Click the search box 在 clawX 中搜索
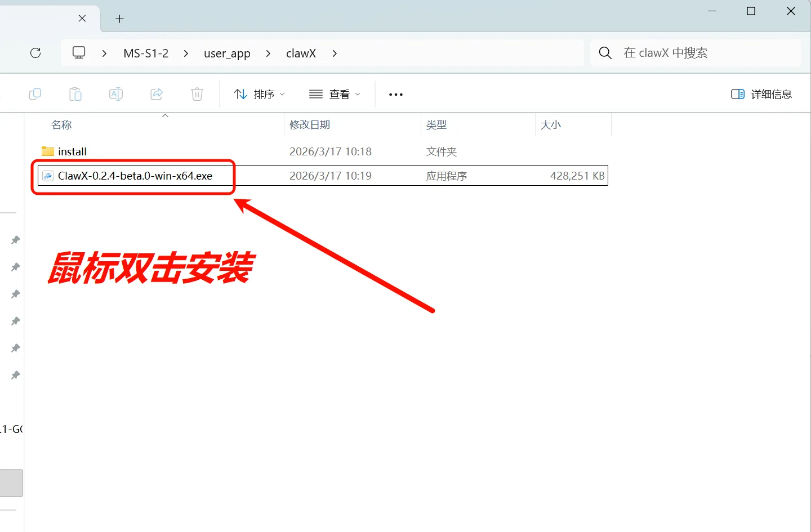Viewport: 811px width, 532px height. [x=696, y=53]
